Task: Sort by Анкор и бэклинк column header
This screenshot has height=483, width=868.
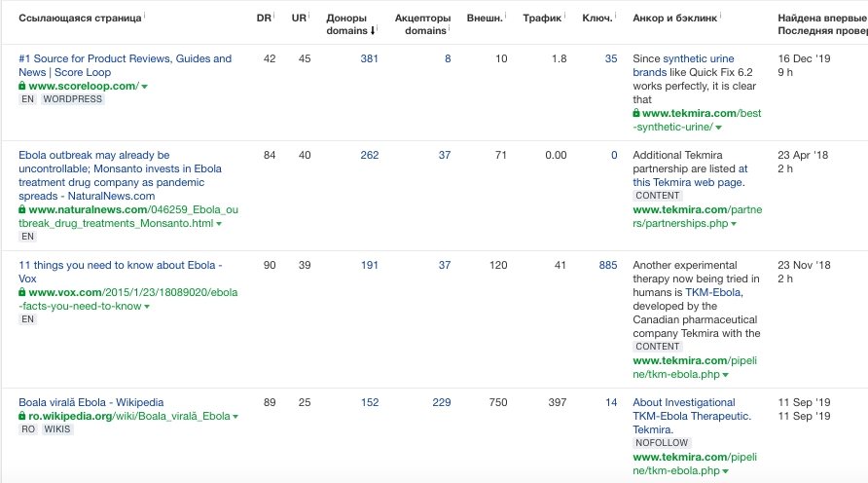Action: (x=674, y=18)
